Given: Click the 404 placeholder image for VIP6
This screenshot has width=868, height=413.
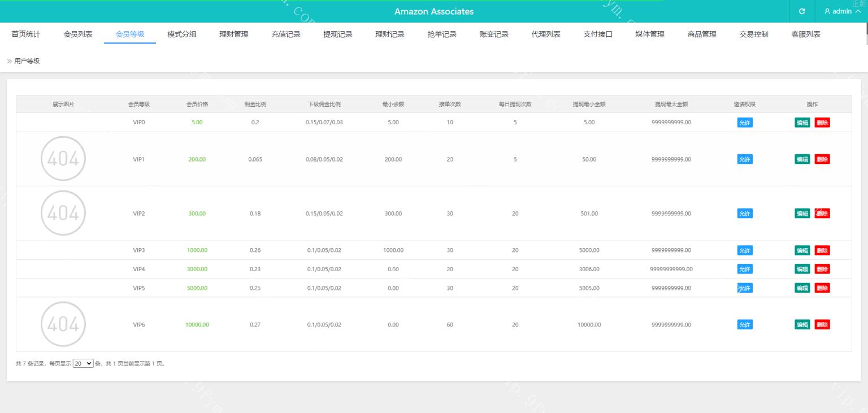Looking at the screenshot, I should click(63, 324).
